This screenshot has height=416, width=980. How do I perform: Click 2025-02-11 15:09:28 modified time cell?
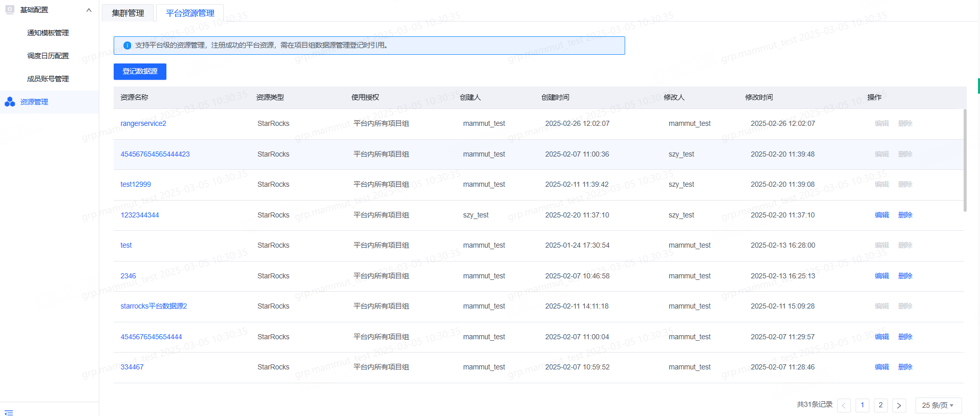(x=782, y=306)
